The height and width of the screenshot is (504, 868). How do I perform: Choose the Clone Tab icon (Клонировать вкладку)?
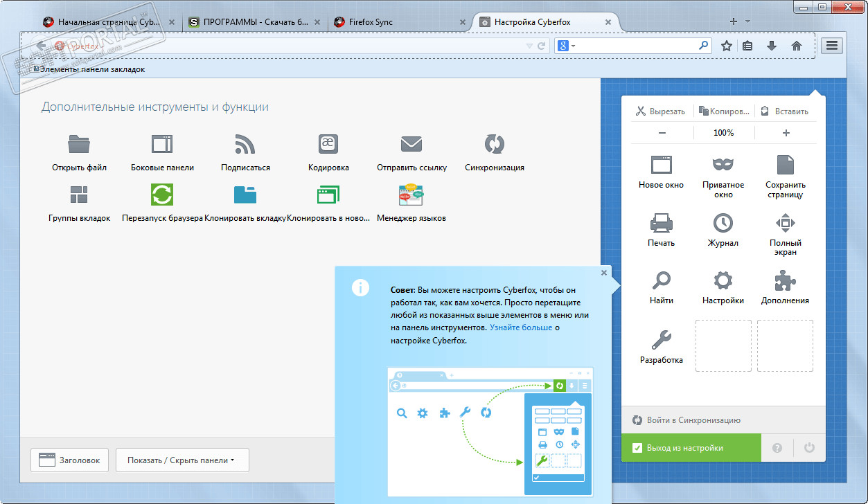[x=245, y=195]
